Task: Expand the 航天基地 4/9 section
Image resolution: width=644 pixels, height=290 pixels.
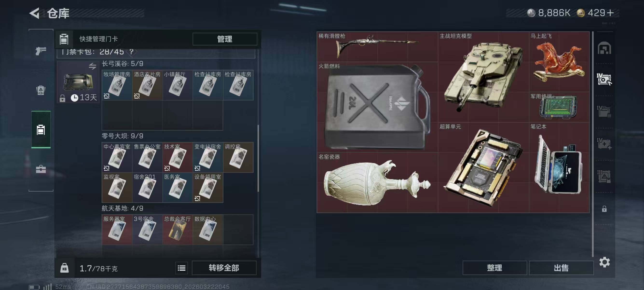Action: [123, 208]
